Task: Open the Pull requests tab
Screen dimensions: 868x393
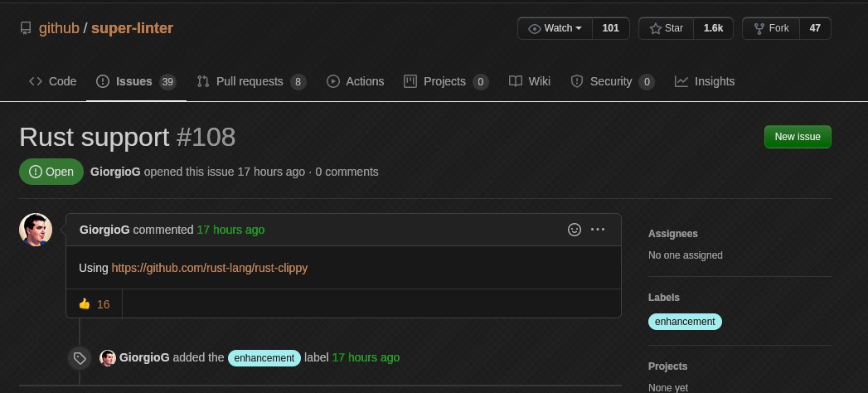Action: coord(251,81)
